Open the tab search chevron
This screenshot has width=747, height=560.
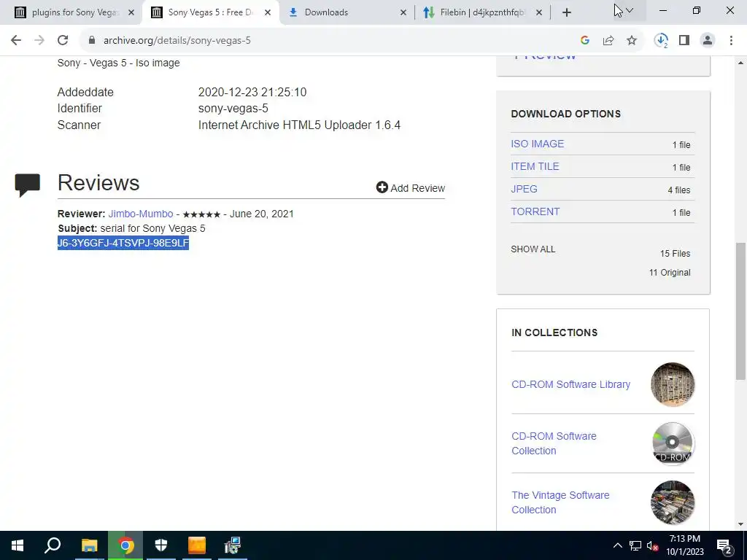(x=630, y=10)
